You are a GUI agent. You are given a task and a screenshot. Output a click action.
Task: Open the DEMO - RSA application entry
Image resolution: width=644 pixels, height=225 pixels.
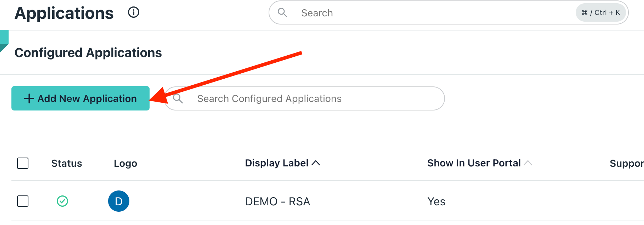[277, 201]
